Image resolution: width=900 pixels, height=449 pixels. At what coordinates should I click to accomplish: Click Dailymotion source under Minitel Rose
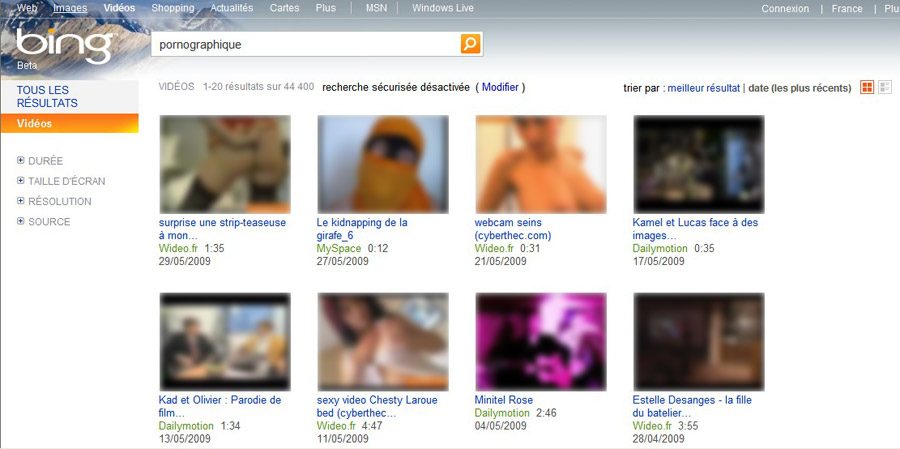click(x=502, y=413)
